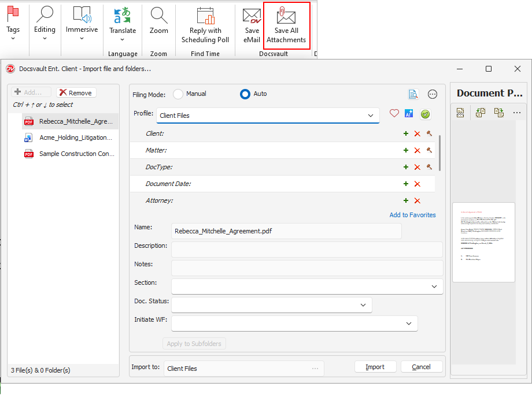Click the Import button

click(x=375, y=367)
